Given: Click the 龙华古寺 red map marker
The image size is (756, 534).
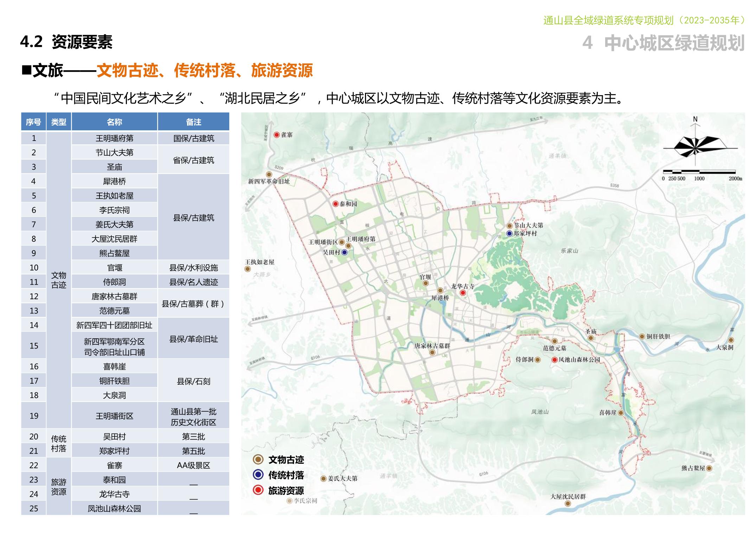Looking at the screenshot, I should pos(463,293).
